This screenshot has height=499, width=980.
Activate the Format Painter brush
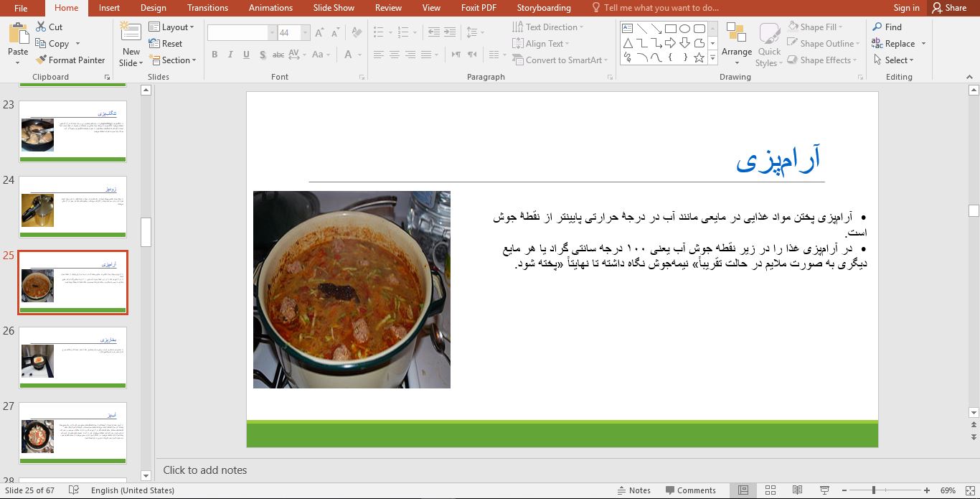tap(70, 60)
